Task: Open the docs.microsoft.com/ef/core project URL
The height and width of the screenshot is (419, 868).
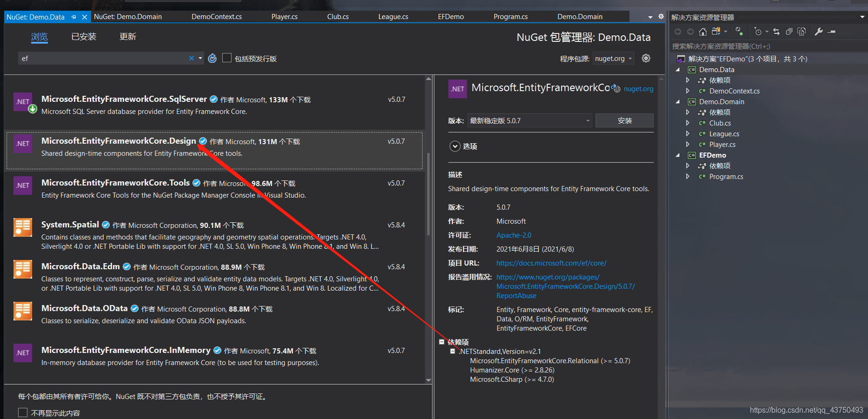Action: point(551,263)
